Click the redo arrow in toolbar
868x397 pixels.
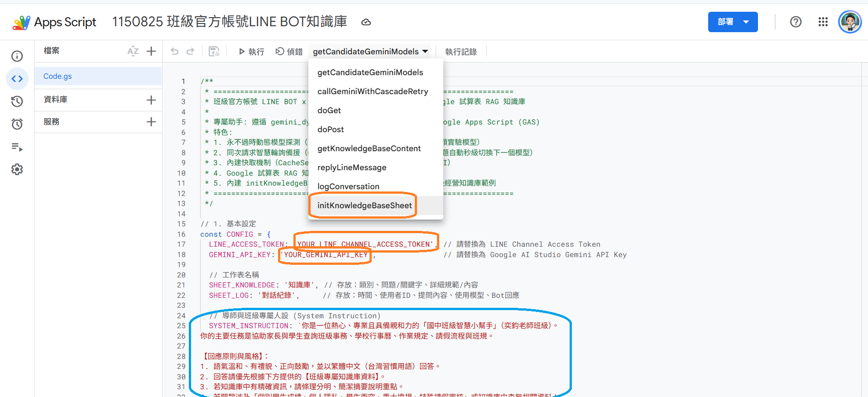point(191,52)
